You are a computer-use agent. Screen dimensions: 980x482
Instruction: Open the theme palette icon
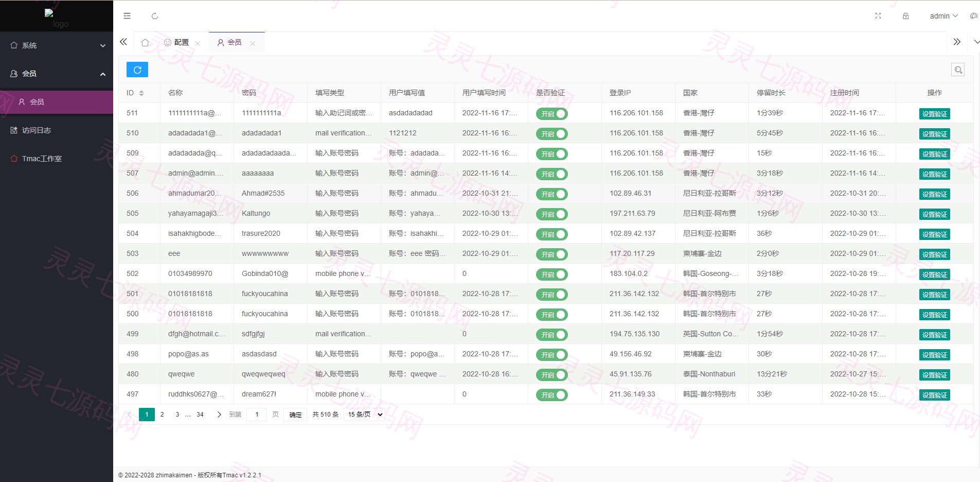pyautogui.click(x=973, y=16)
